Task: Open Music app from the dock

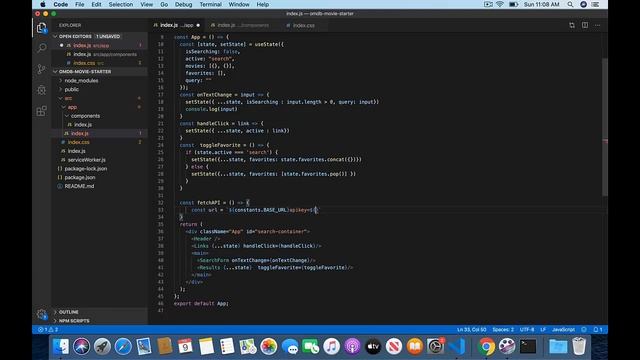Action: [331, 347]
